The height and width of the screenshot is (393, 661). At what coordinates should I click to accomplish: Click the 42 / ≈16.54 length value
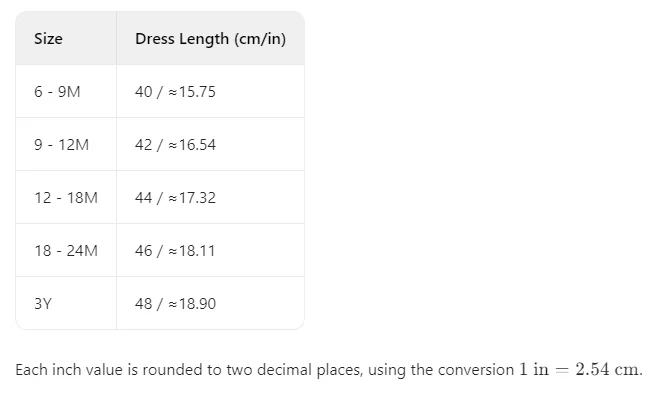(x=175, y=145)
